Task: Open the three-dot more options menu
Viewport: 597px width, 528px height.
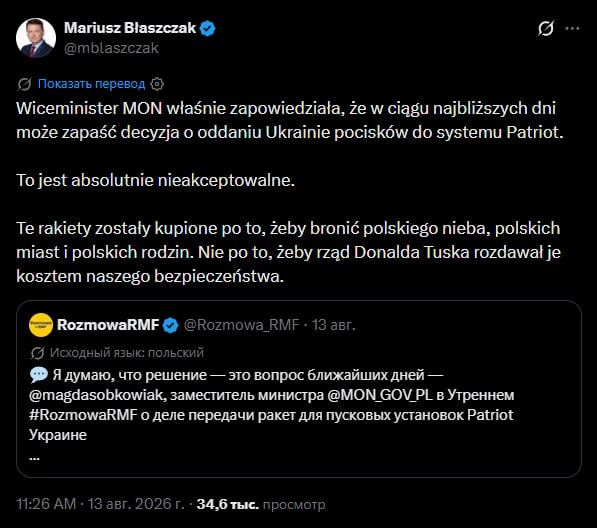Action: (x=572, y=29)
